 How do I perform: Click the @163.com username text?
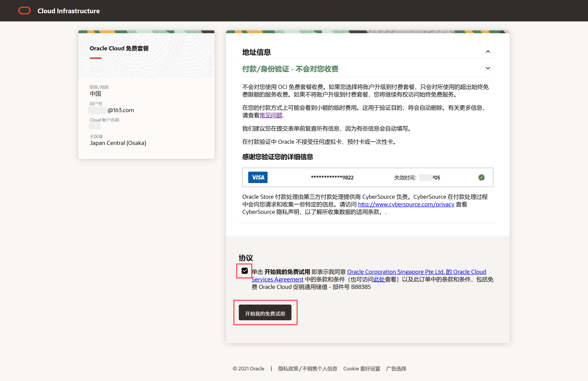[x=121, y=110]
